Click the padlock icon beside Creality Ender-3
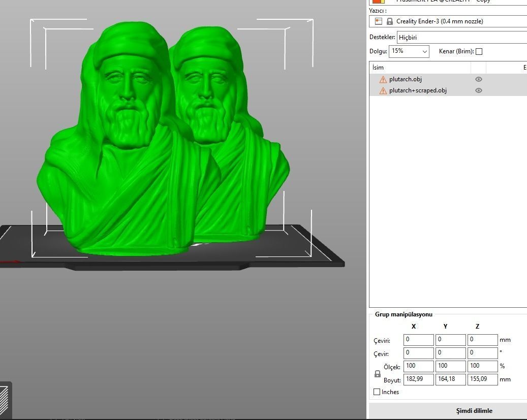Viewport: 527px width, 420px height. click(390, 21)
